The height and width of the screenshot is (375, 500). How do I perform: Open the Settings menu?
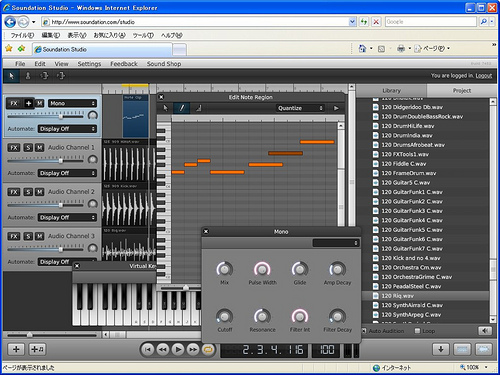coord(89,64)
